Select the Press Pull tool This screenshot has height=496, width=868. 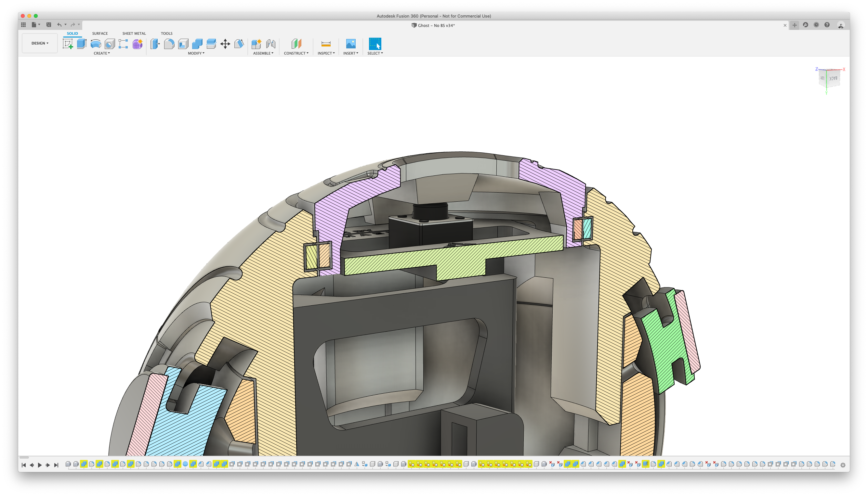tap(155, 44)
